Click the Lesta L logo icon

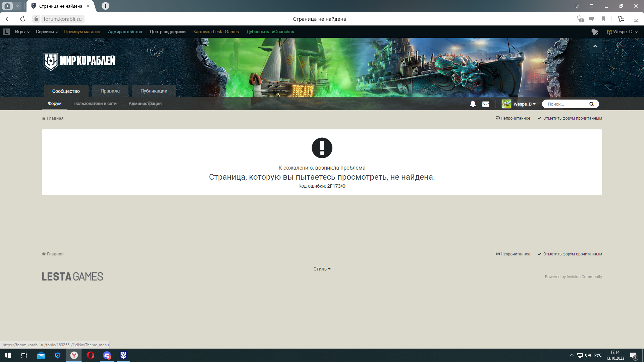coord(6,32)
